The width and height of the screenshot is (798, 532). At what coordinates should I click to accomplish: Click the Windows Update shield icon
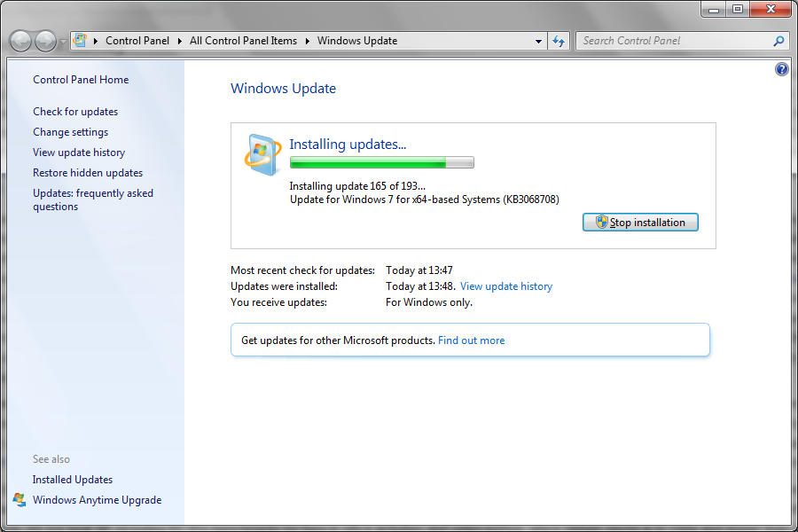click(262, 155)
